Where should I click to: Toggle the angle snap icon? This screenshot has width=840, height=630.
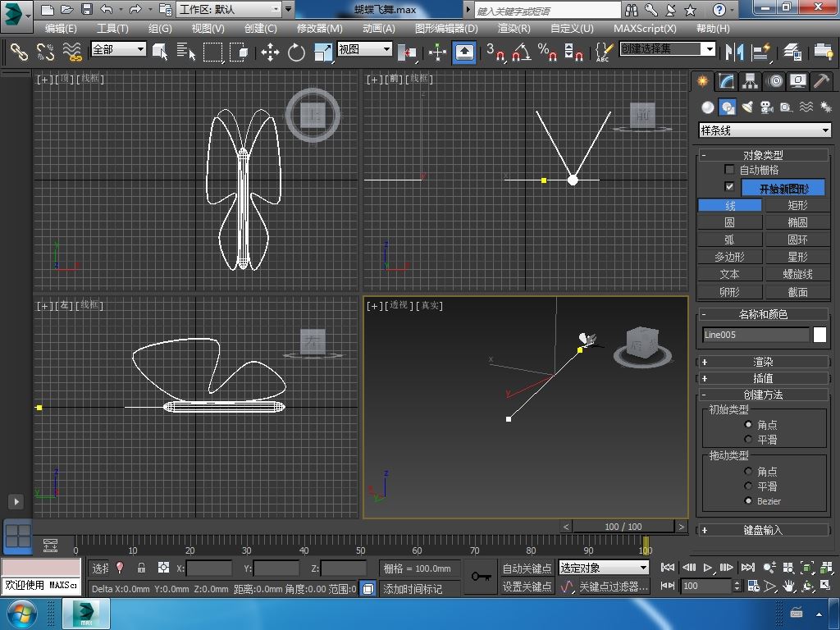pyautogui.click(x=520, y=52)
